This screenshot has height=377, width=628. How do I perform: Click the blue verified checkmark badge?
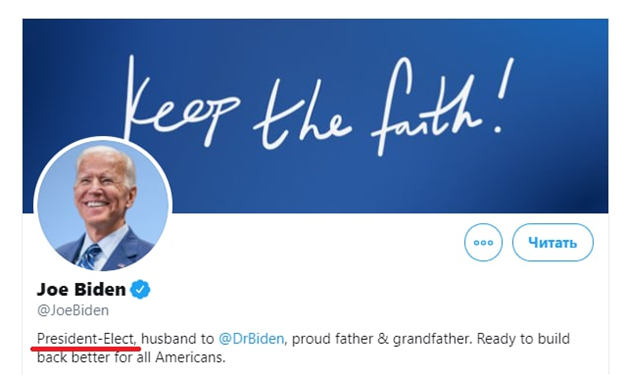click(x=140, y=289)
